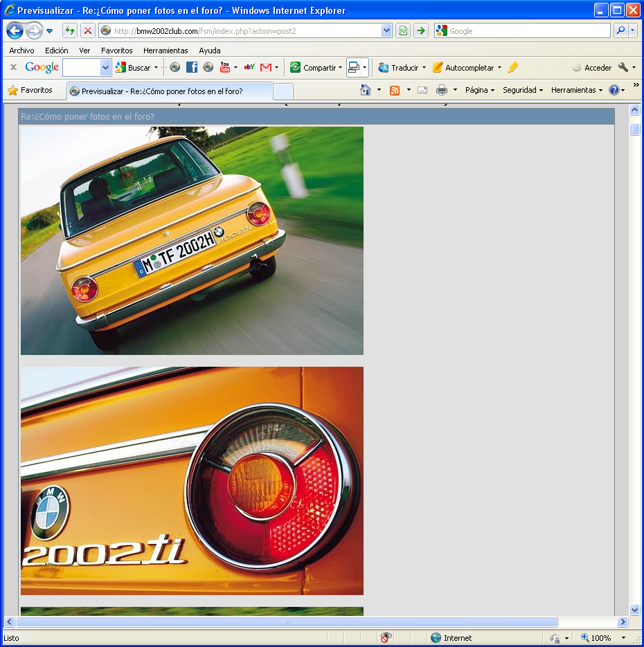Click the Home page icon

[x=366, y=90]
